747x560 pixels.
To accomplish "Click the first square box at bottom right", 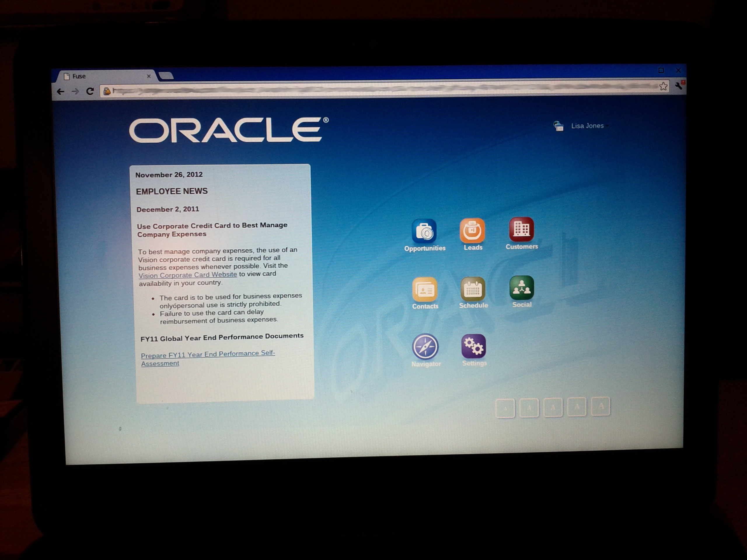I will [x=505, y=408].
